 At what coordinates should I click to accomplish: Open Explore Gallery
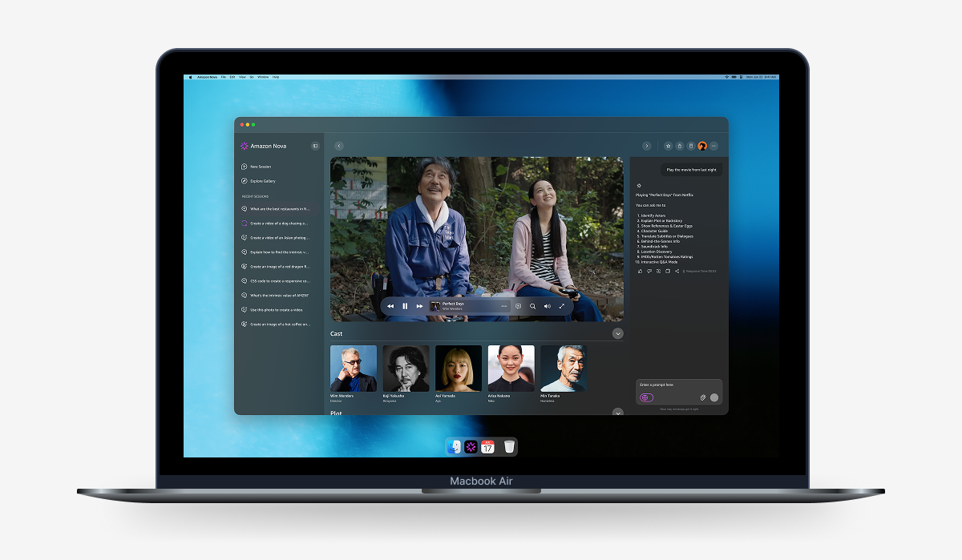258,181
